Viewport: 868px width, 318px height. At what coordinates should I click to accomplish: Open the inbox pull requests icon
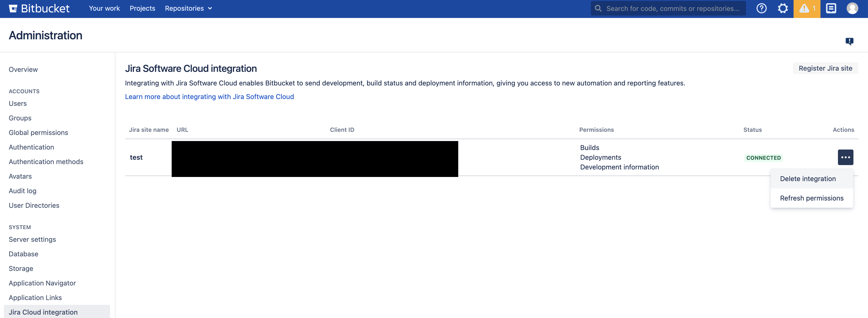click(831, 8)
